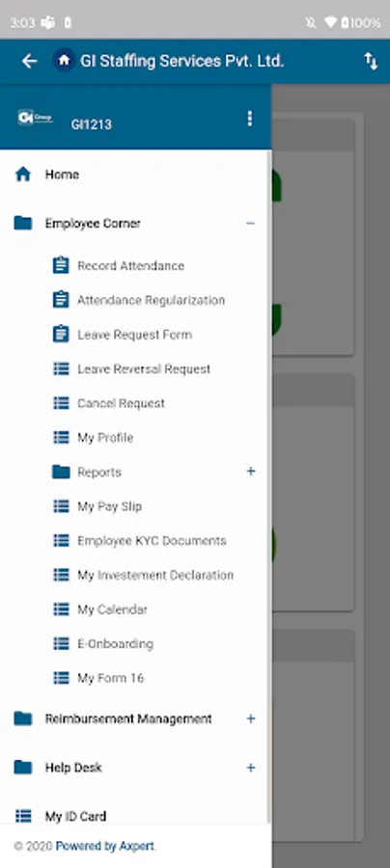Viewport: 390px width, 868px height.
Task: Select Employee Corner menu label
Action: (93, 224)
